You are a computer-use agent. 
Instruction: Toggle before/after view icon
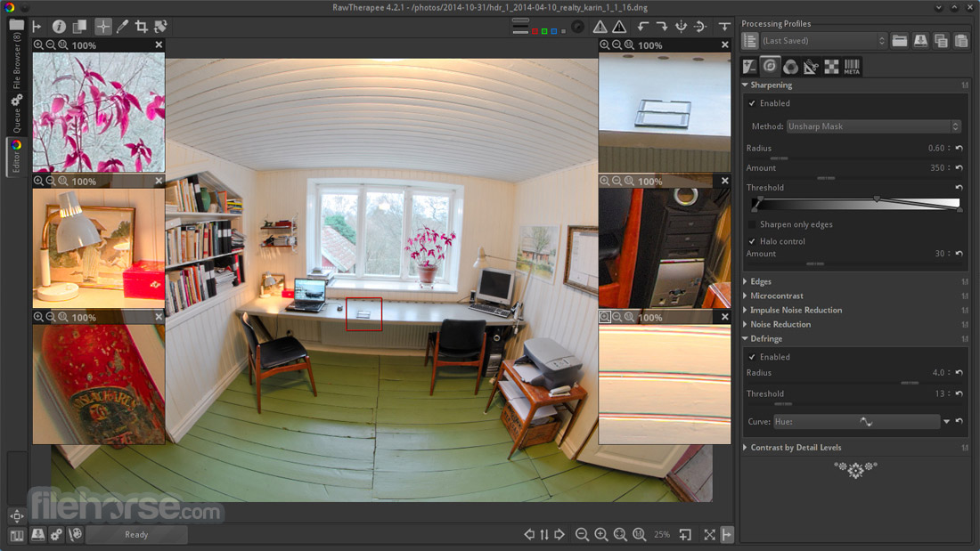pos(79,26)
